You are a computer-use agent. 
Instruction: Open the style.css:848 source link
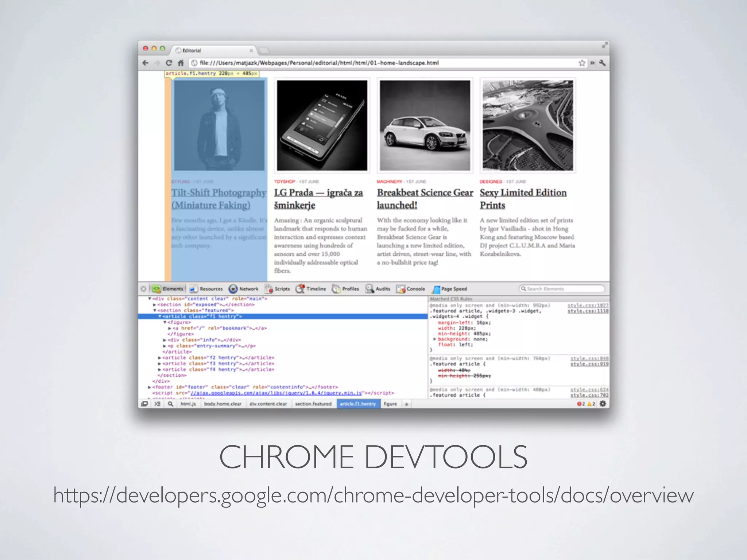(589, 358)
